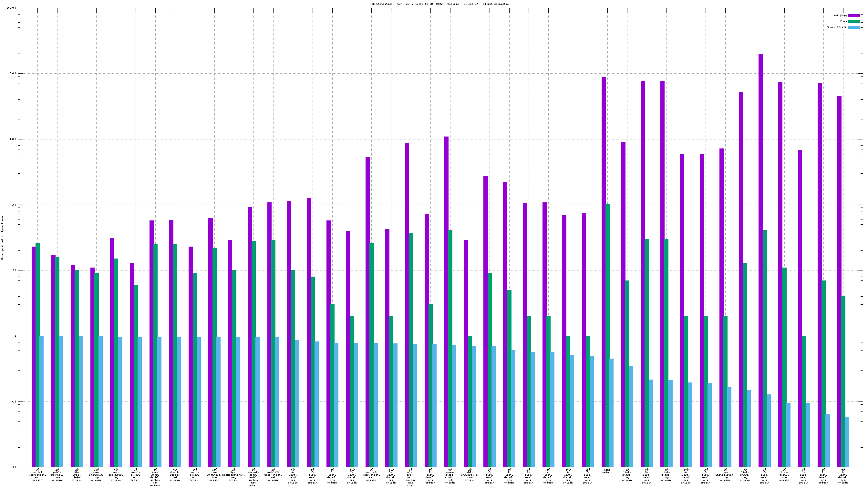Click the 'none origin' x-axis label
Screen dimensions: 868x488
(607, 471)
